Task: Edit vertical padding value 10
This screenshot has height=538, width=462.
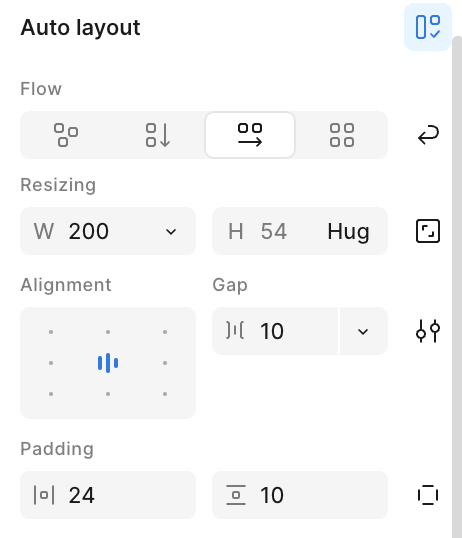Action: (300, 495)
